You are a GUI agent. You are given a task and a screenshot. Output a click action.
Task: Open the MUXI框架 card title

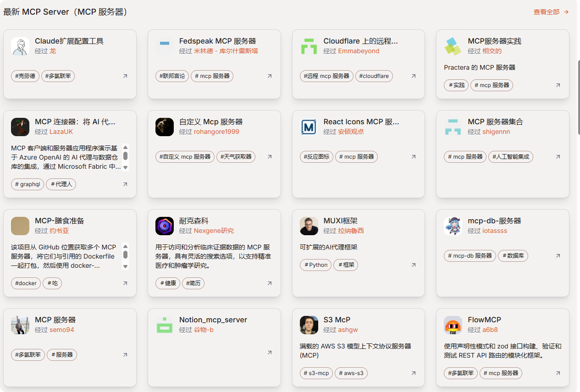pyautogui.click(x=340, y=221)
